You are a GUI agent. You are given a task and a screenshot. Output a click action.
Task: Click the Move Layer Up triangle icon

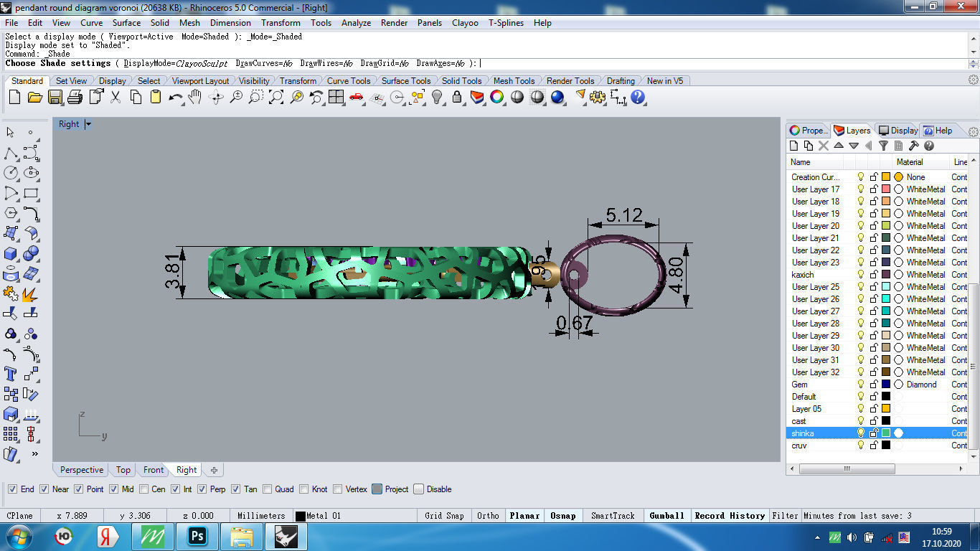839,146
